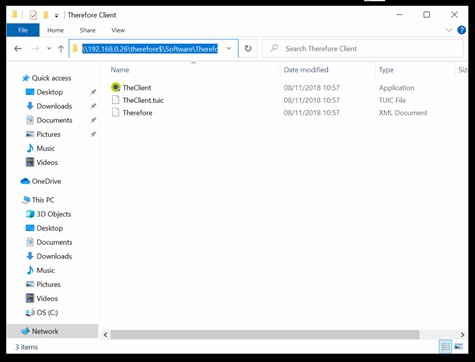Screen dimensions: 475x362
Task: Open Pictures under This PC
Action: pos(48,284)
